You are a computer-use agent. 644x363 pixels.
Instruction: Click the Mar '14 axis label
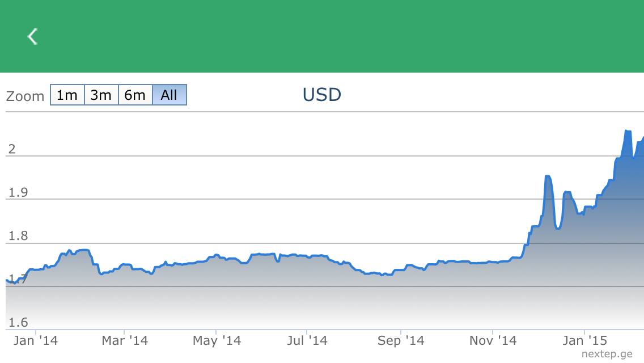[x=125, y=340]
